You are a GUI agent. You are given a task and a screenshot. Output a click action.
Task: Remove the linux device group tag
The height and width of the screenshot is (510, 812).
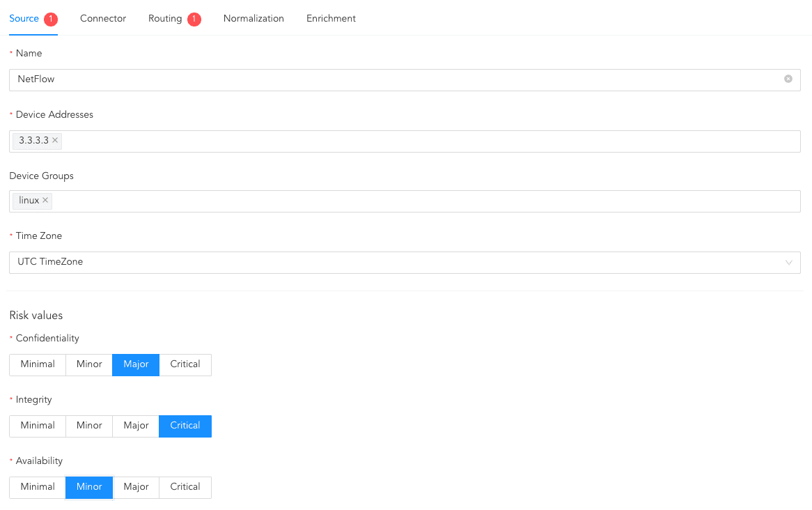[x=45, y=201]
